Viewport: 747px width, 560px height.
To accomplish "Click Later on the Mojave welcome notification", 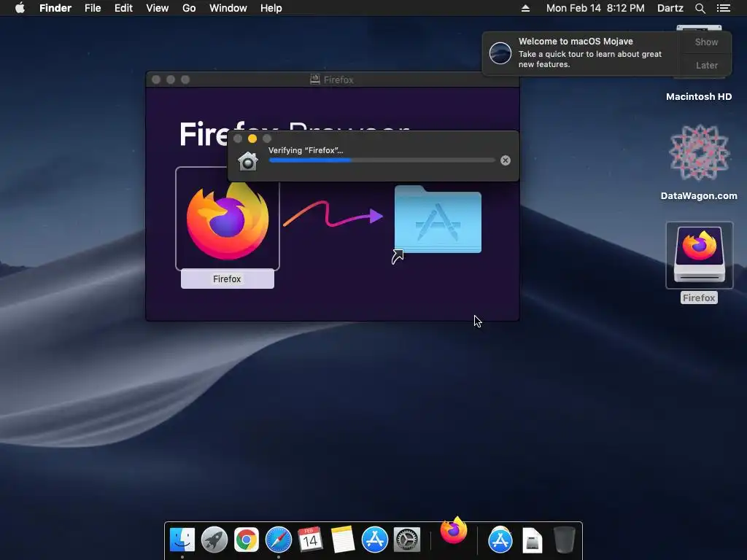I will (706, 65).
